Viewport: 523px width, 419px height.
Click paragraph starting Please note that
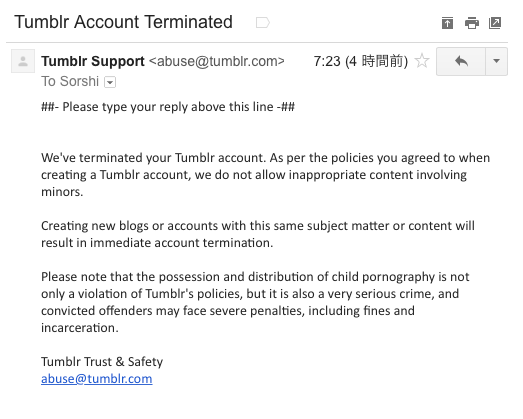coord(255,302)
